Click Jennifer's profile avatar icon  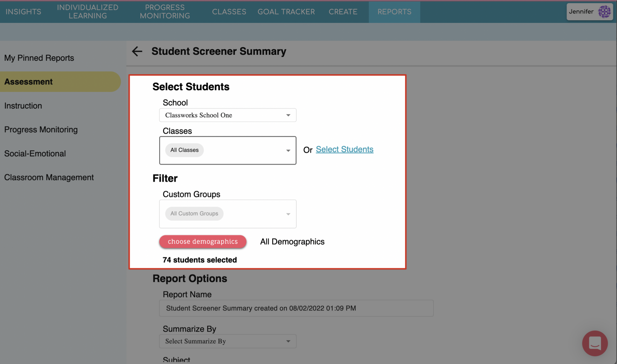tap(604, 12)
